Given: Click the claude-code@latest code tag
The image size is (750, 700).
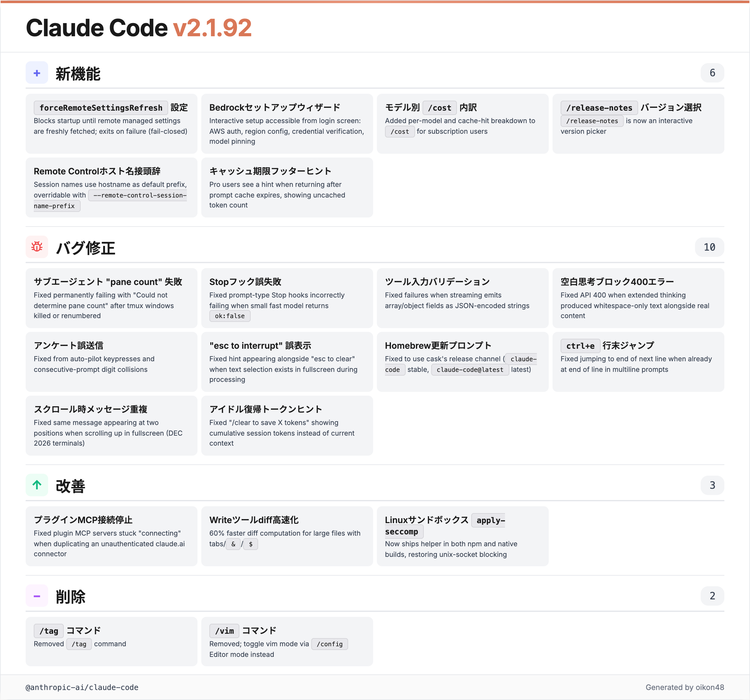Looking at the screenshot, I should coord(470,370).
